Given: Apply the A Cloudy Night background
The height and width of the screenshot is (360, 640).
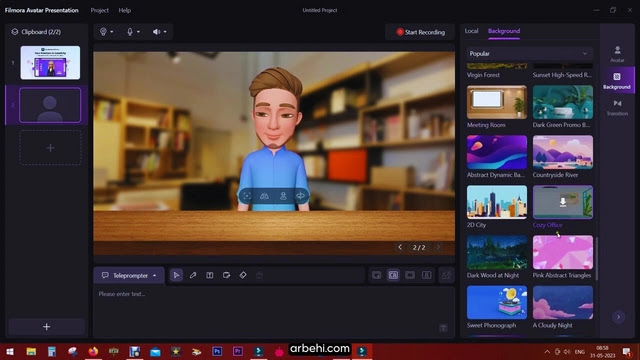Looking at the screenshot, I should pyautogui.click(x=563, y=302).
